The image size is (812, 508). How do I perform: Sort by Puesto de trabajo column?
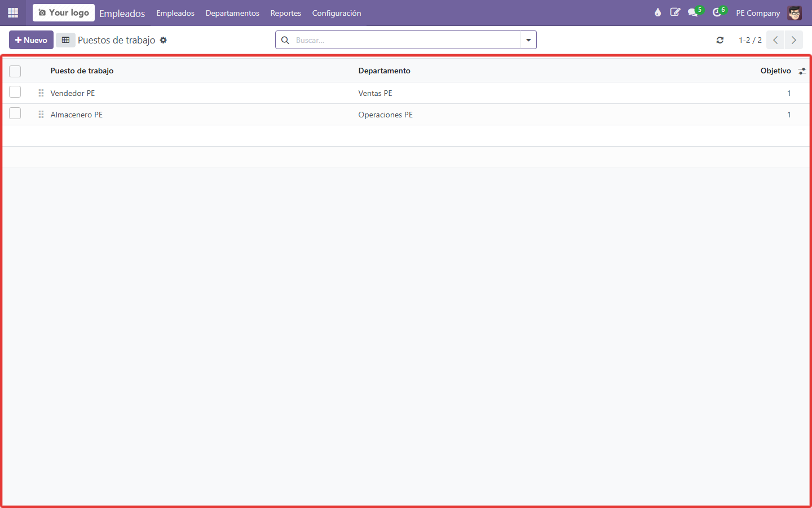(82, 71)
